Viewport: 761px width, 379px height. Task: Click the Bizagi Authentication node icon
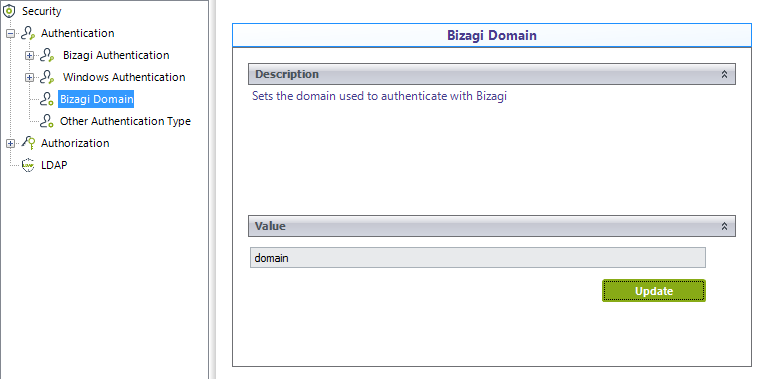pos(47,55)
